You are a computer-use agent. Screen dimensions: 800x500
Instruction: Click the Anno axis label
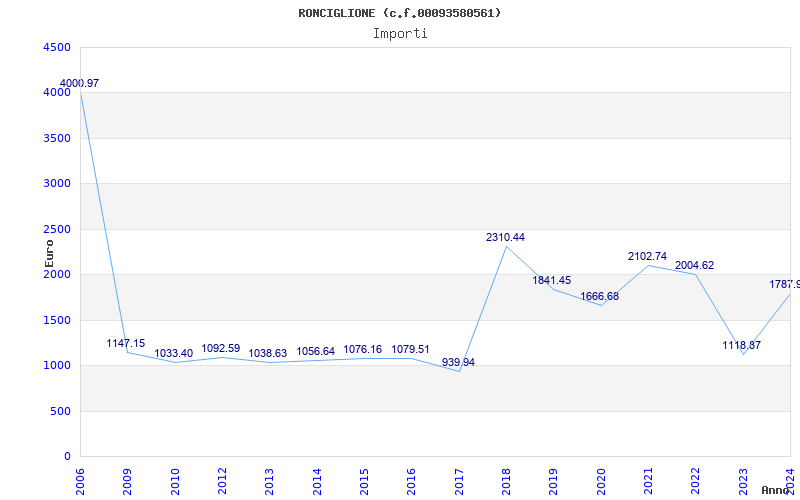pyautogui.click(x=775, y=490)
